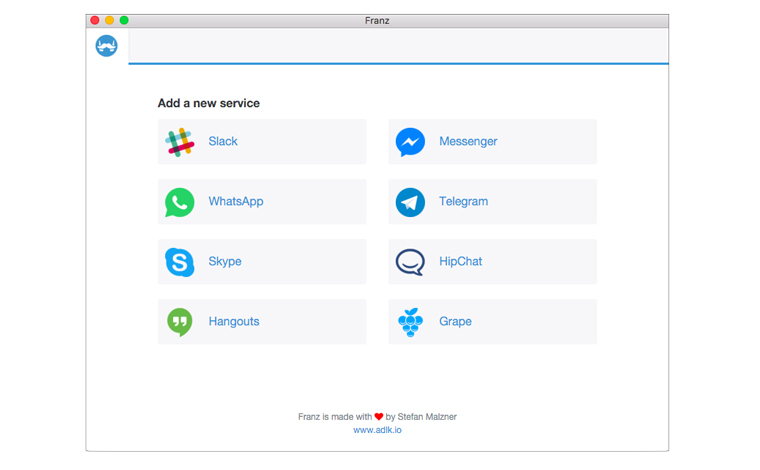The image size is (760, 470).
Task: Add Telegram using its text label
Action: point(463,202)
